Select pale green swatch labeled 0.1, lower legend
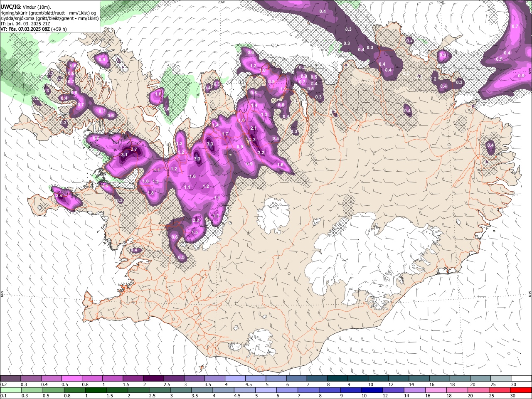This screenshot has width=532, height=399. [10, 390]
